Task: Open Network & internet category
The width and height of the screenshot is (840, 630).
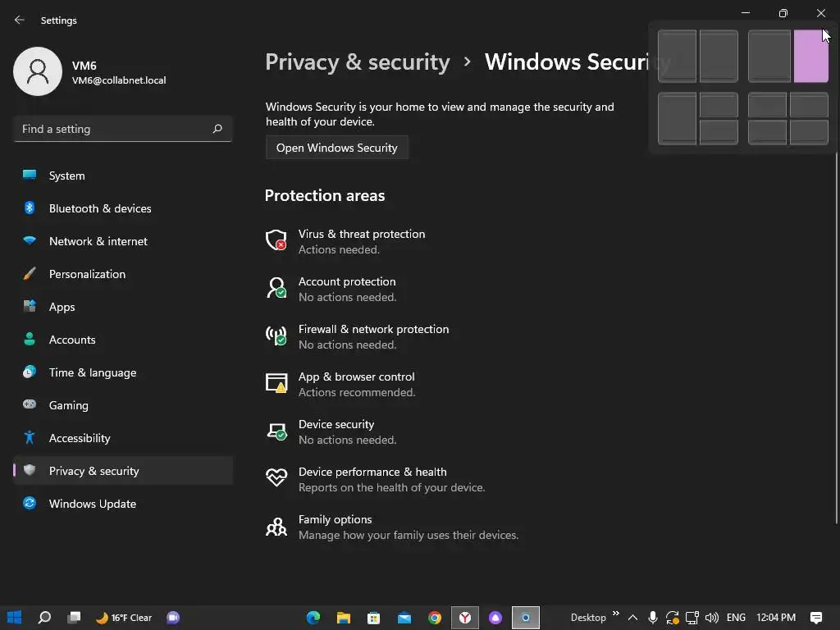Action: click(x=123, y=241)
